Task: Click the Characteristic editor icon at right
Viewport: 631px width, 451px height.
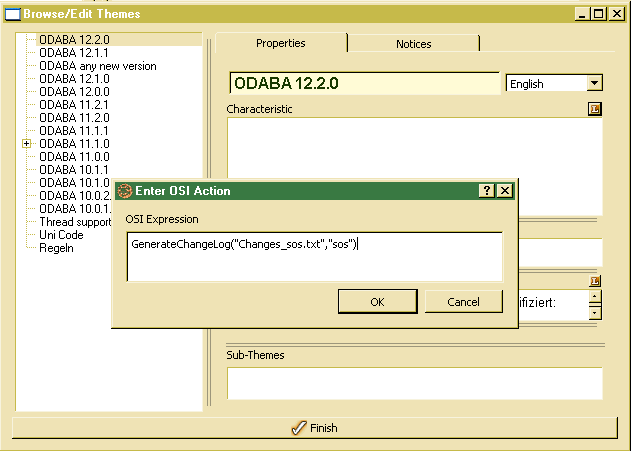Action: click(x=595, y=109)
